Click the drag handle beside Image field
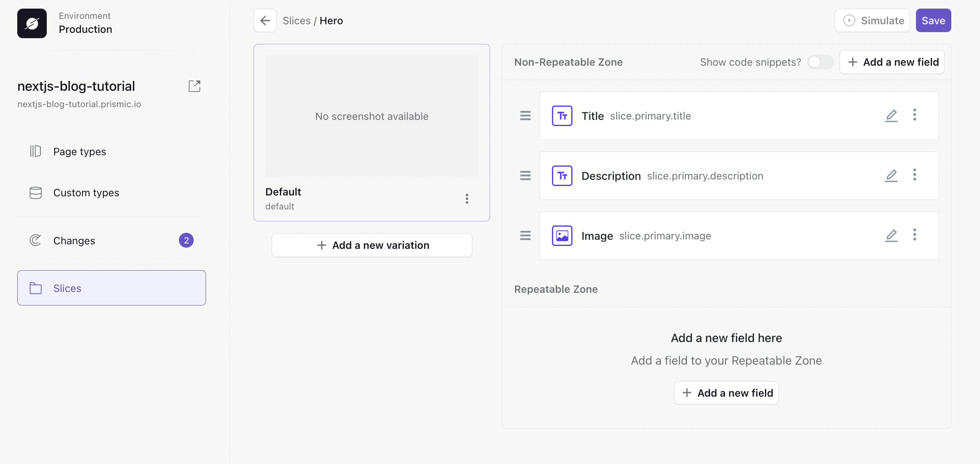Viewport: 980px width, 464px height. [x=525, y=236]
